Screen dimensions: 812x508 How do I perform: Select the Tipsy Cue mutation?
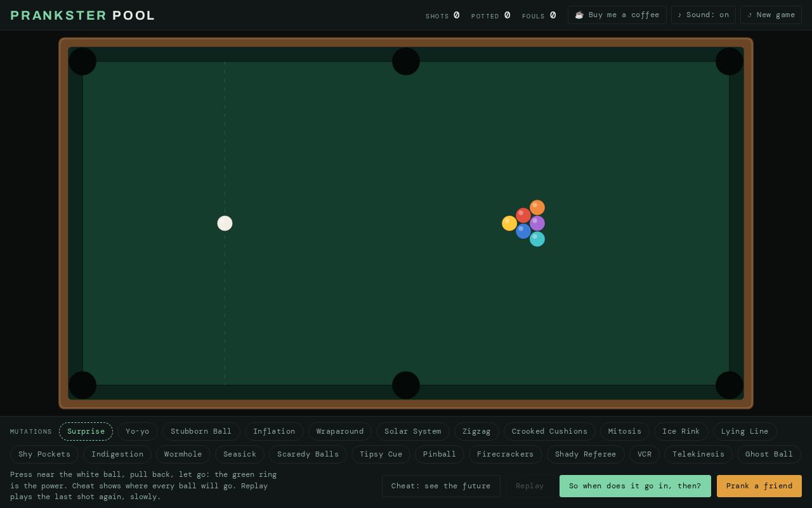pos(381,455)
